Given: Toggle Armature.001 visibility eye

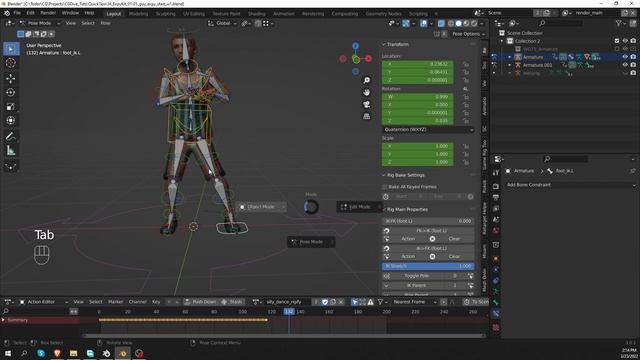Looking at the screenshot, I should tap(625, 65).
